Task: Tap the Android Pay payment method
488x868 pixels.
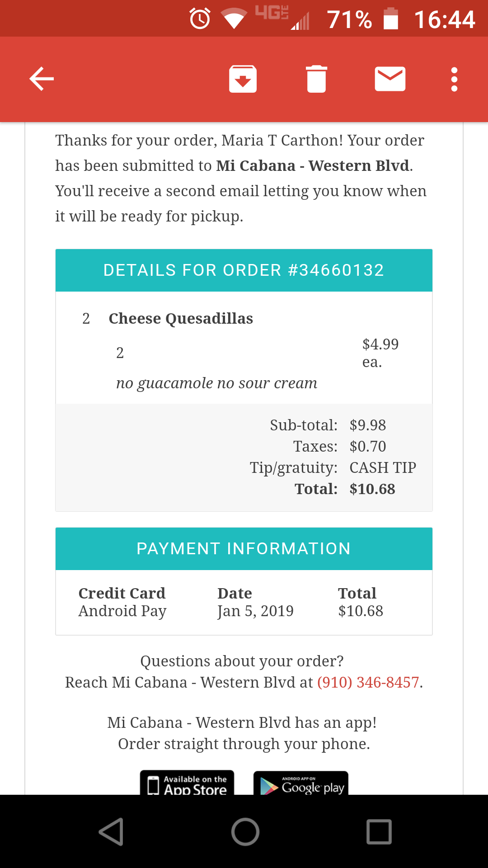Action: 122,611
